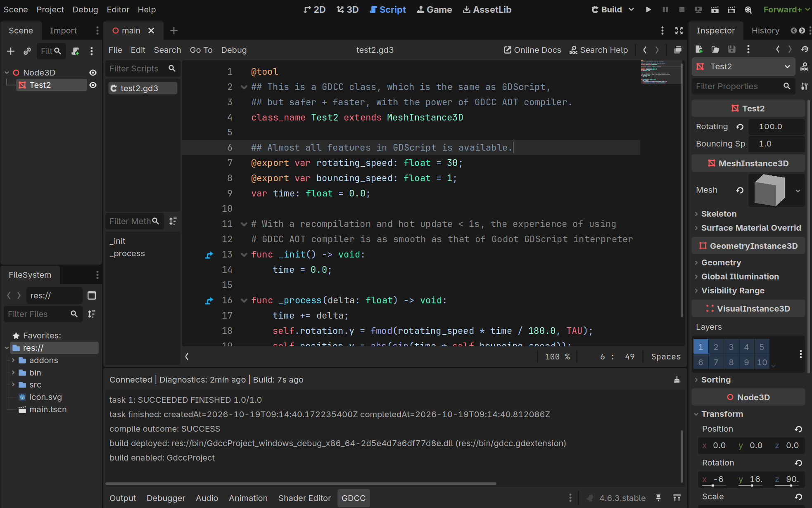Click FileSystem sort files icon

pos(92,314)
